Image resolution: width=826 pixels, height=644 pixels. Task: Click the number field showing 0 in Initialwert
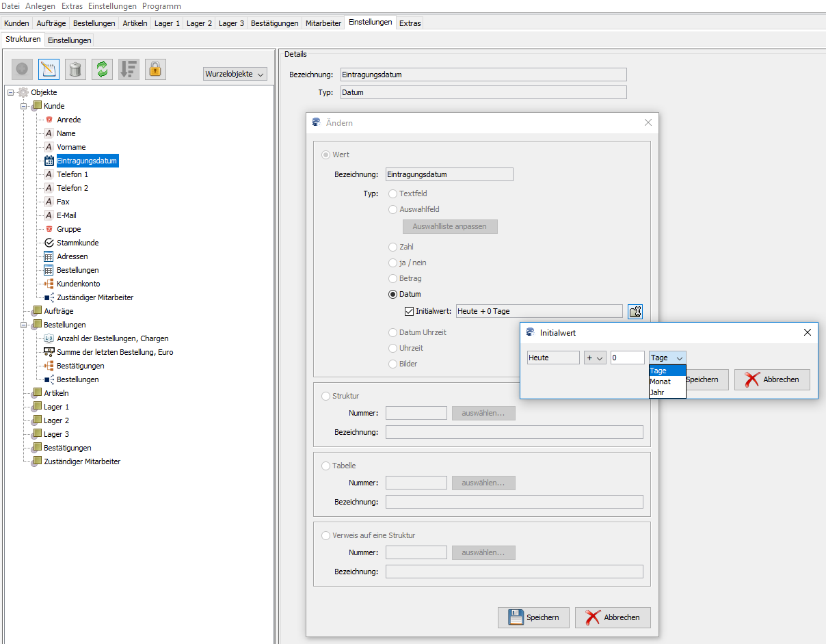(628, 358)
